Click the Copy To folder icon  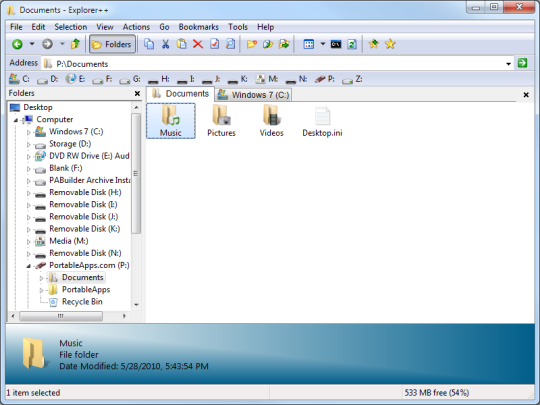click(268, 44)
